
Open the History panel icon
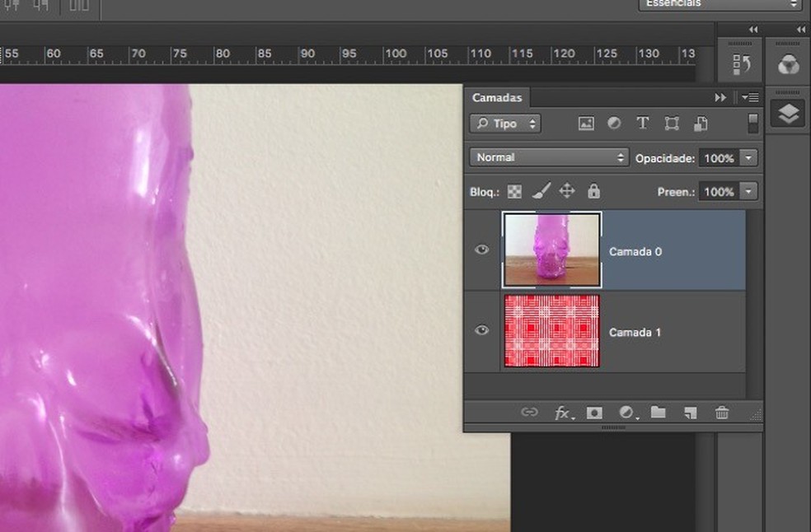[739, 64]
